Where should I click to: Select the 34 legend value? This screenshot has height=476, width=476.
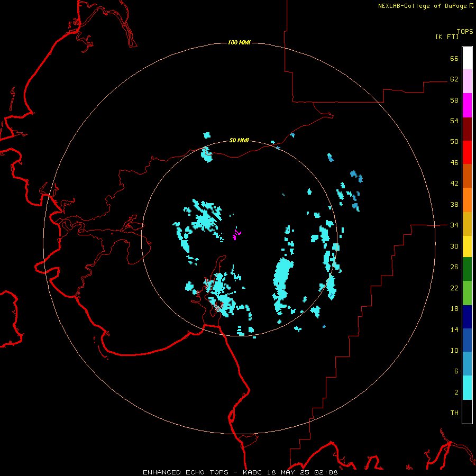click(454, 225)
